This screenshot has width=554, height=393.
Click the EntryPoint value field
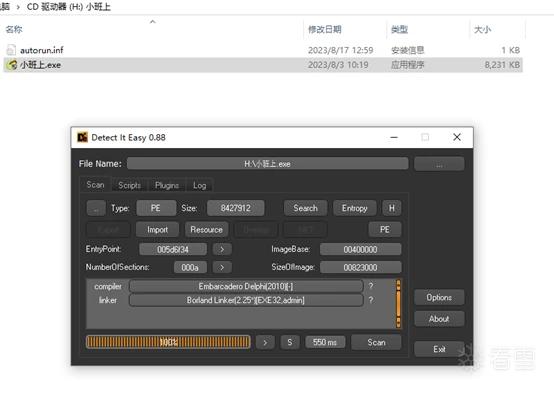[173, 250]
